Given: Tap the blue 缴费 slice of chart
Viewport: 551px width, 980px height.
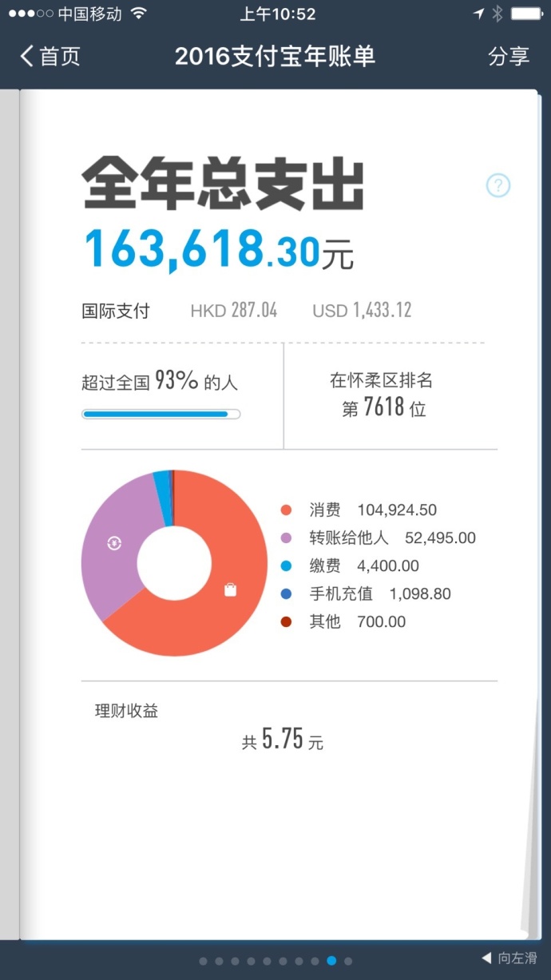Looking at the screenshot, I should (x=162, y=498).
